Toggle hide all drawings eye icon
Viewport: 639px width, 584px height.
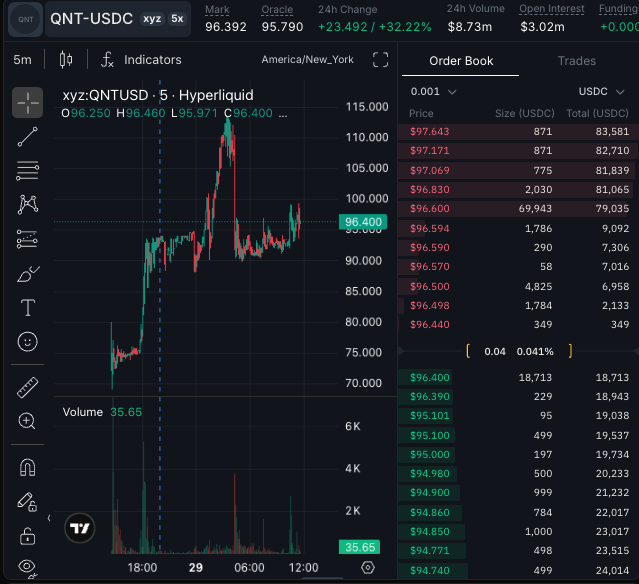pos(27,567)
